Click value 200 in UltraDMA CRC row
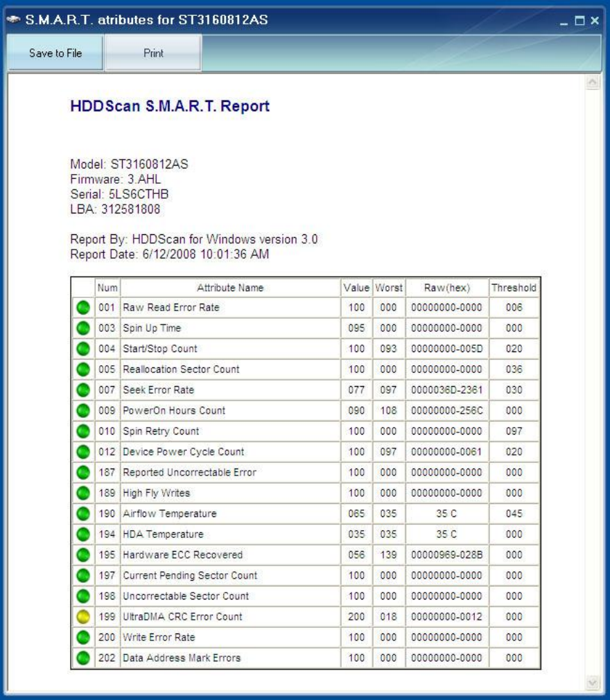This screenshot has height=700, width=610. pos(356,617)
